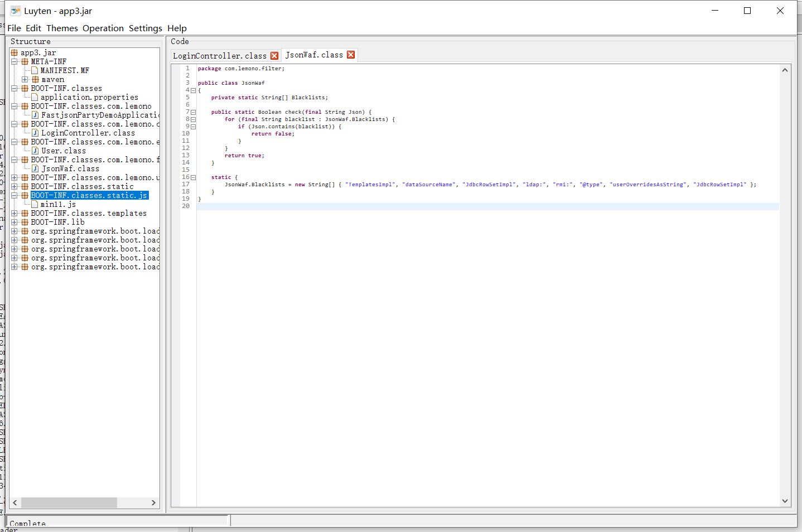Fold the class block at line 4

tap(194, 90)
